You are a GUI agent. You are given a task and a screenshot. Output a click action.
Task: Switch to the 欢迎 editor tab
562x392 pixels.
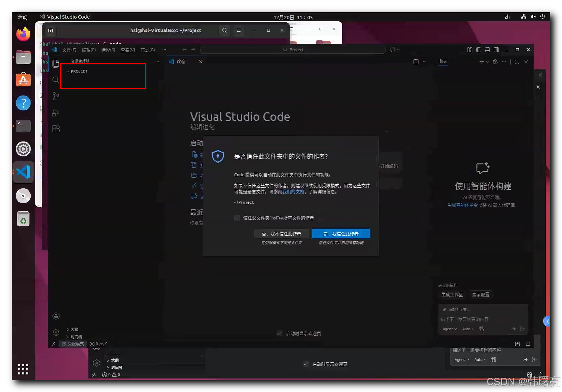[x=181, y=61]
